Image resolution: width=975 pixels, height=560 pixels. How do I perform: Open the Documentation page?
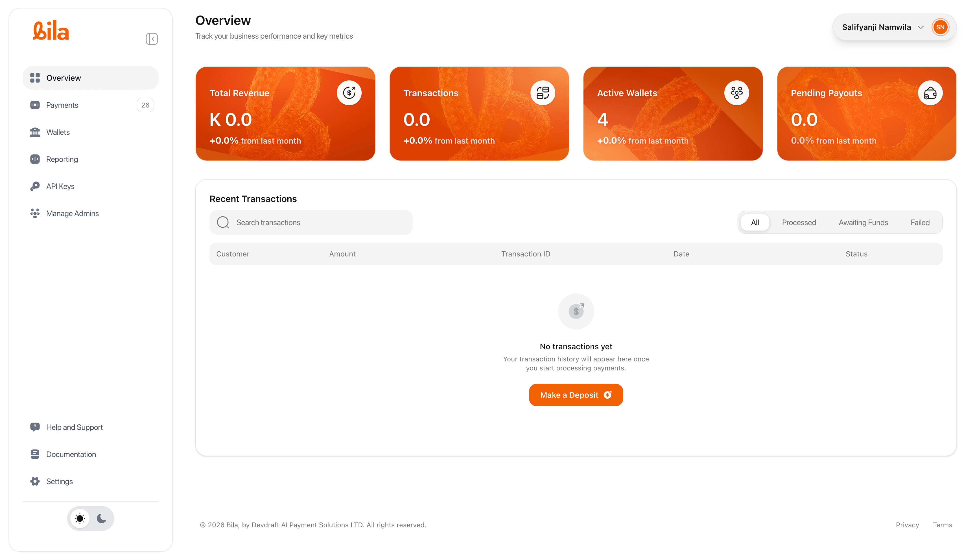pyautogui.click(x=71, y=454)
